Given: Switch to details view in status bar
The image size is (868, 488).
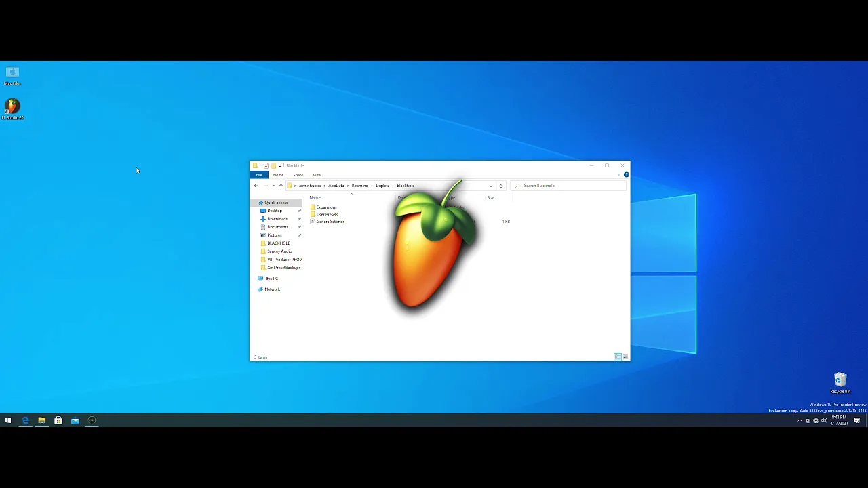Looking at the screenshot, I should click(x=617, y=357).
